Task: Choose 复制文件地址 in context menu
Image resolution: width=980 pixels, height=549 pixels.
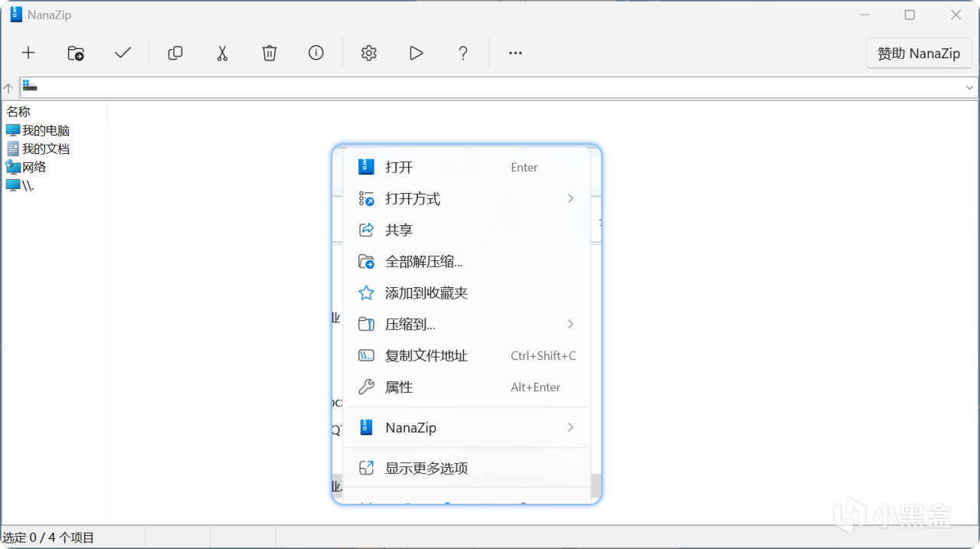Action: pos(468,355)
